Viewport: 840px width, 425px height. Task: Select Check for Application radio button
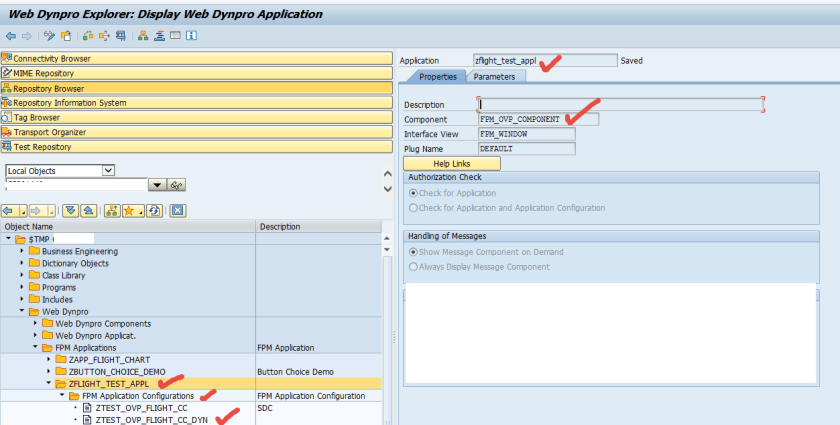414,193
